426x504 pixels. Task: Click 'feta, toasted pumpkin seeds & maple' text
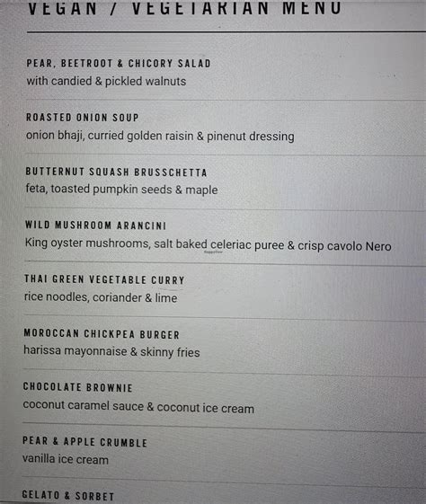tap(121, 189)
